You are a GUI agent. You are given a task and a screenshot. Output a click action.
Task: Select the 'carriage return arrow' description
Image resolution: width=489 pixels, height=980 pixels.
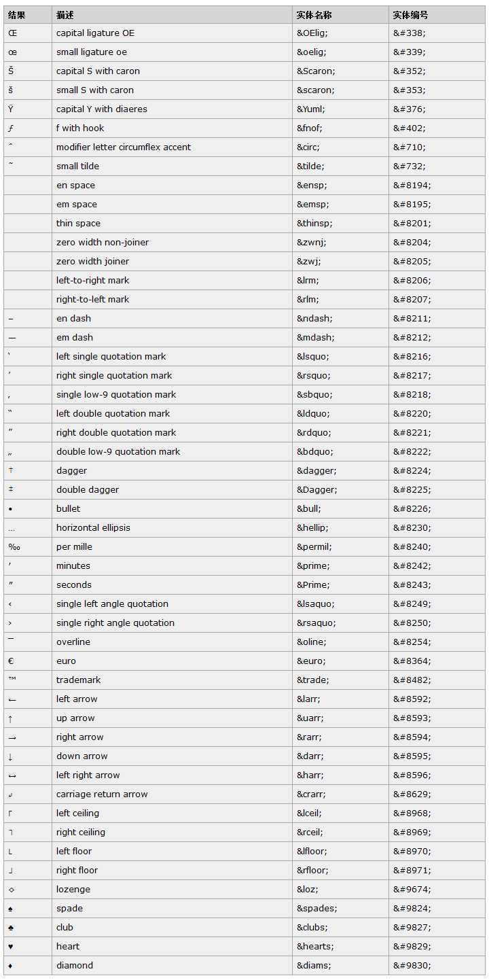102,794
